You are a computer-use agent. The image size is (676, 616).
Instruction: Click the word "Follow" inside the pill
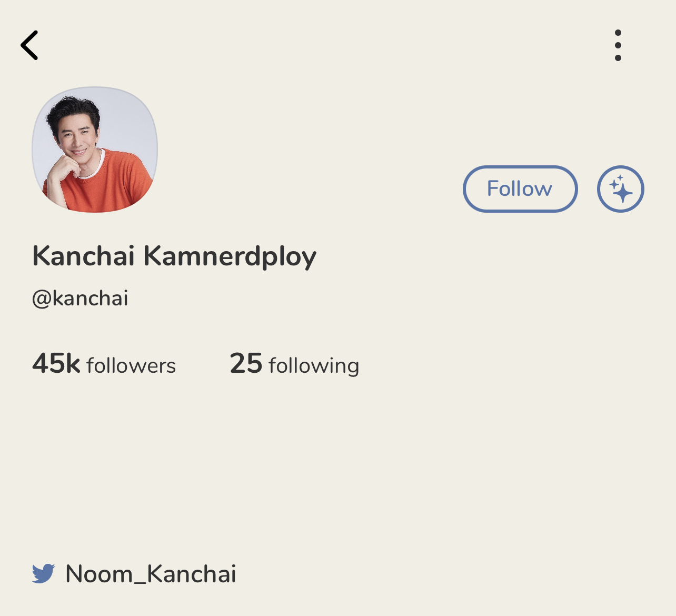point(520,189)
